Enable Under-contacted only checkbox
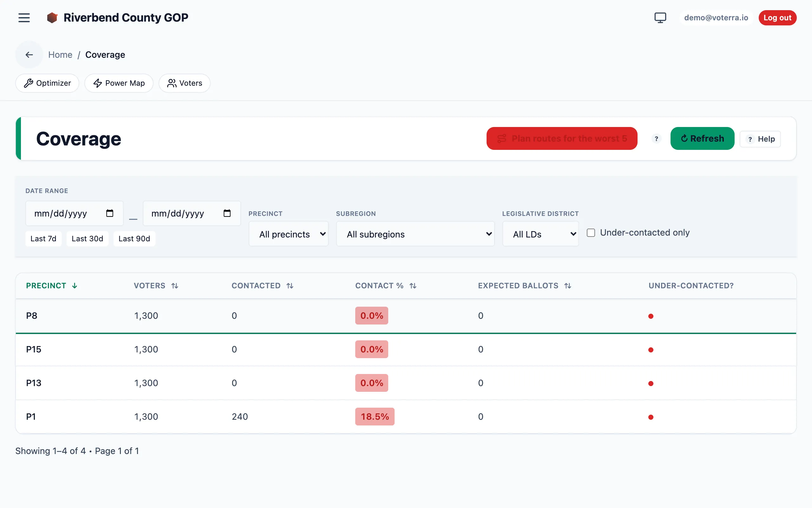This screenshot has height=508, width=812. (591, 233)
